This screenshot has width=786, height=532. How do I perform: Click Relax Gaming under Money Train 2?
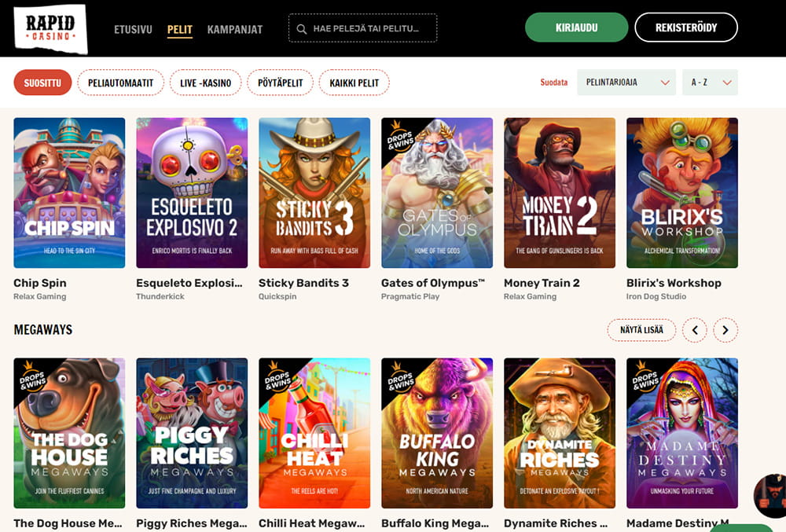click(531, 296)
